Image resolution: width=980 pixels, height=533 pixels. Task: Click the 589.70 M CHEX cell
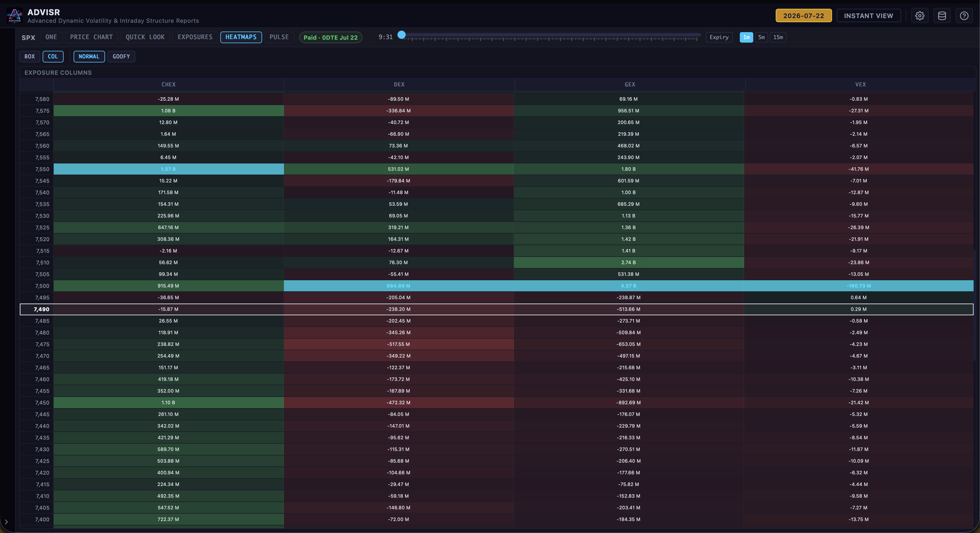pos(168,449)
